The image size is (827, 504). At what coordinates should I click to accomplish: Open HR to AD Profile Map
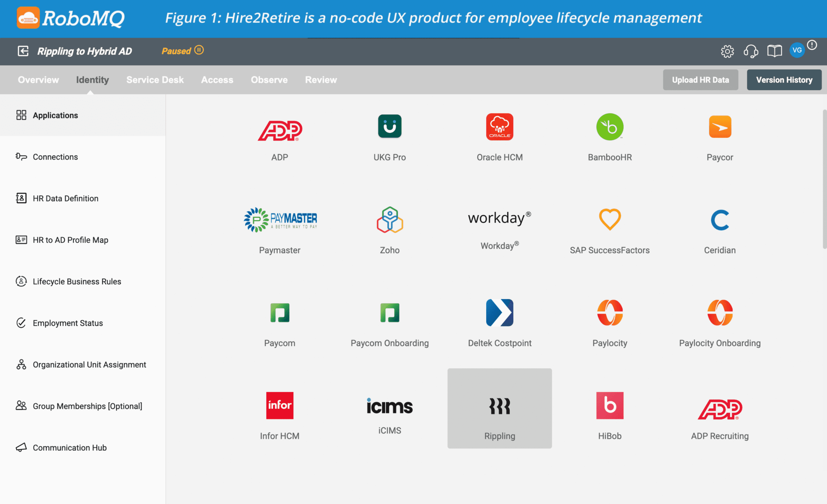70,240
